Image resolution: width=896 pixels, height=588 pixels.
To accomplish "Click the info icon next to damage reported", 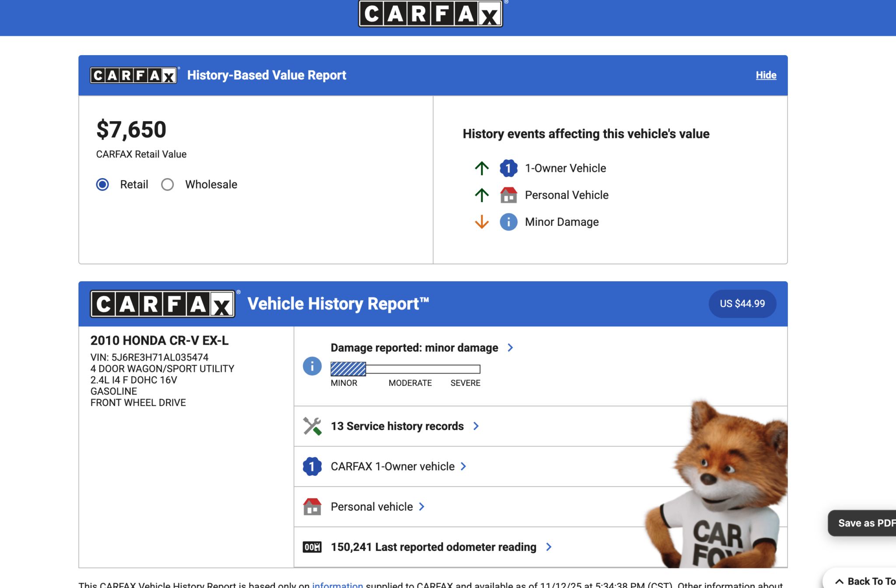I will [312, 366].
